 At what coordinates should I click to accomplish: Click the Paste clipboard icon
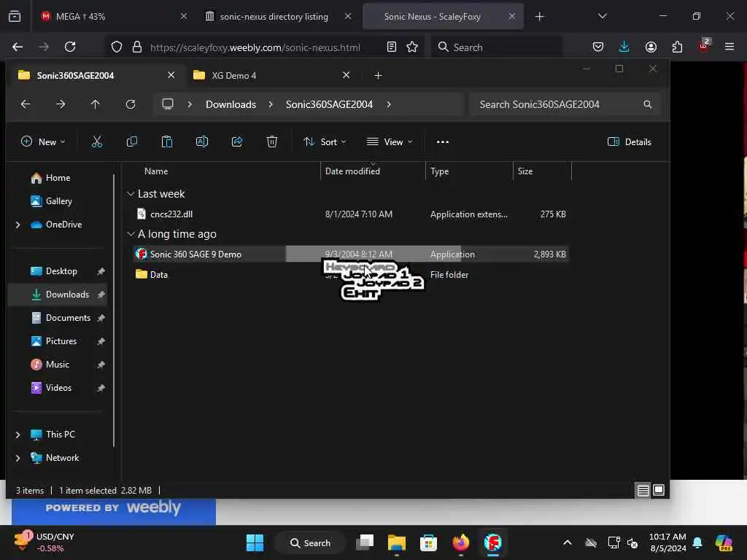coord(167,142)
